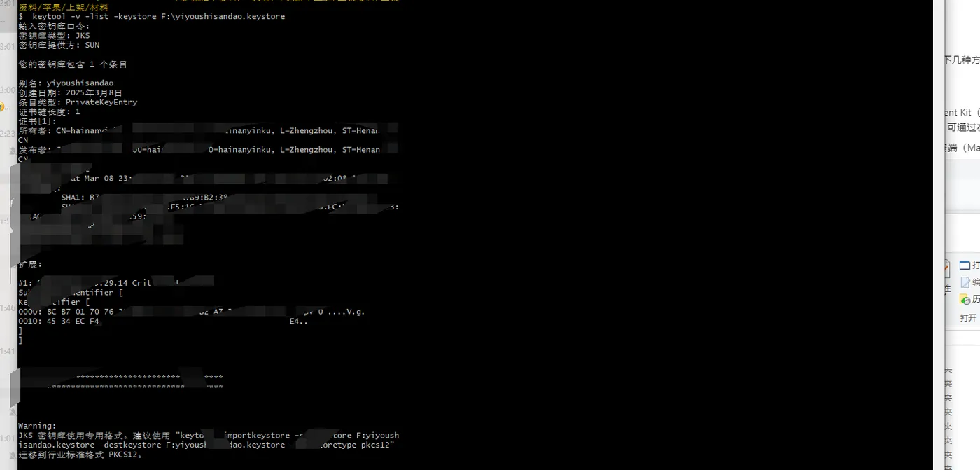The height and width of the screenshot is (470, 980).
Task: Click the 创建日期: 2025年3月8日 line
Action: click(x=71, y=92)
